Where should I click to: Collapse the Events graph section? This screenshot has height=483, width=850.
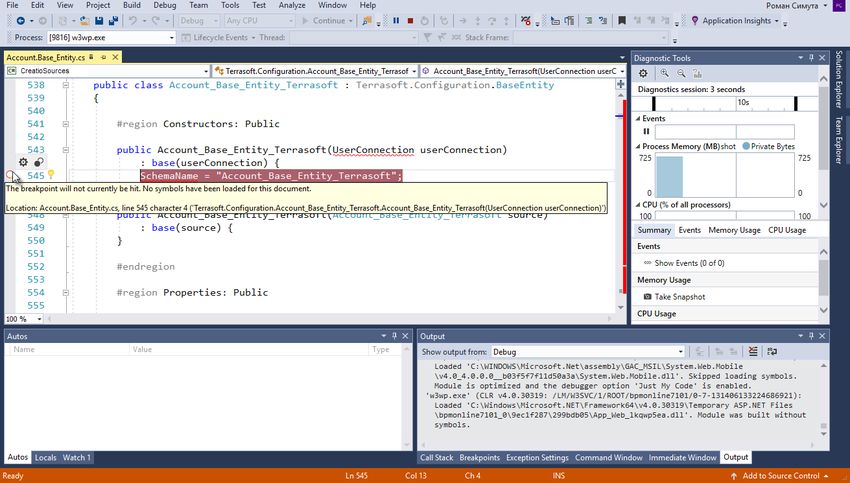(x=638, y=118)
